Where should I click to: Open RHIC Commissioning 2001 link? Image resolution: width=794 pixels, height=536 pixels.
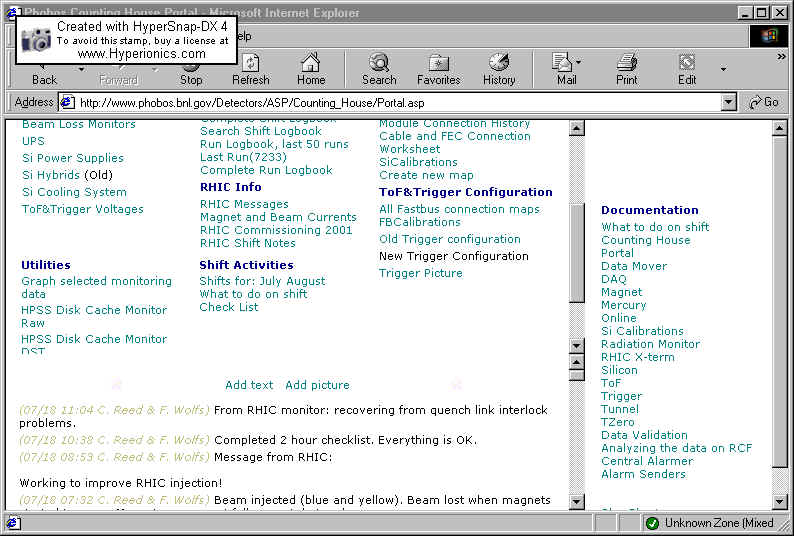point(276,230)
